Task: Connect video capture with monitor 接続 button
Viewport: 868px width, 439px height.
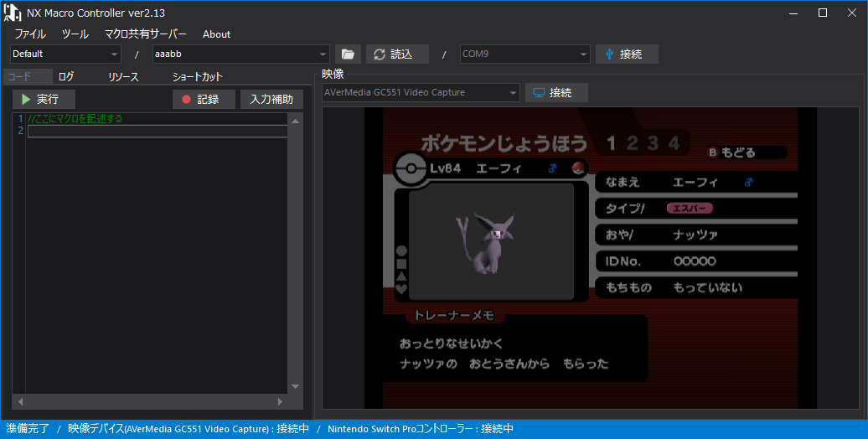Action: [556, 92]
